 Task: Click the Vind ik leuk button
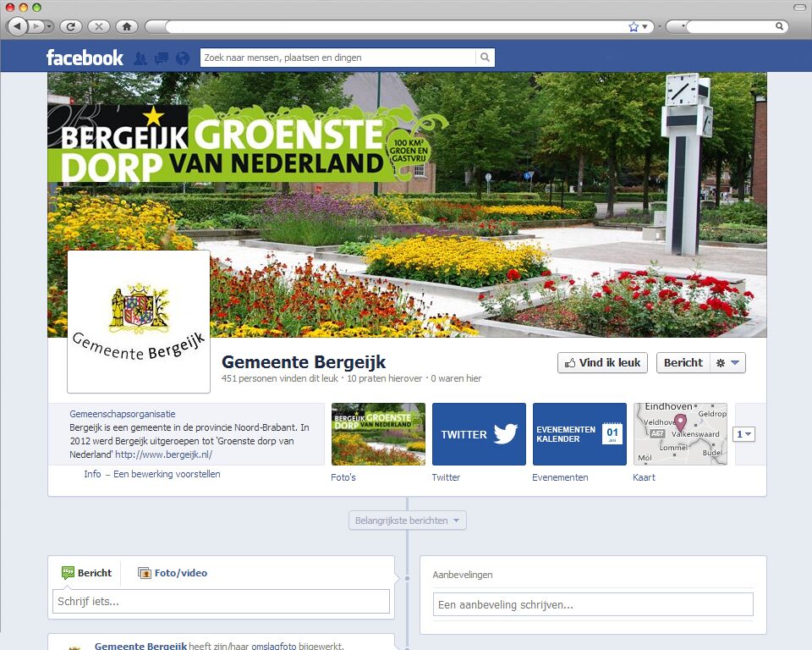[603, 363]
